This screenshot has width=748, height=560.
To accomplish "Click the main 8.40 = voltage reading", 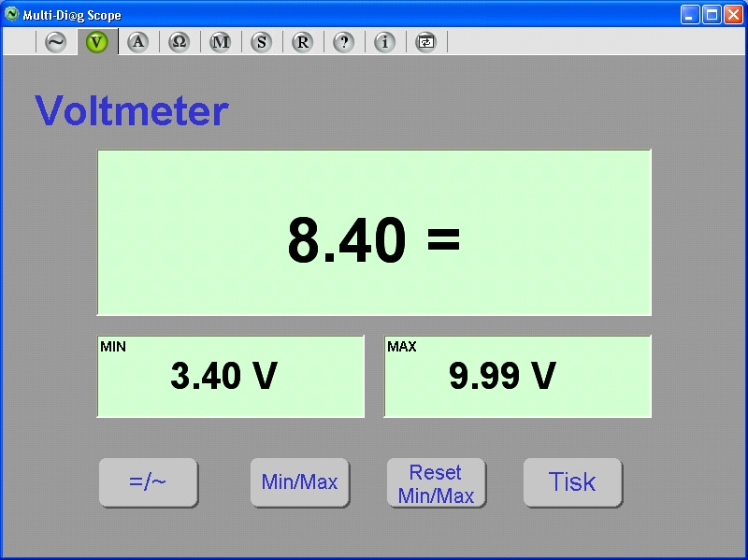I will click(374, 239).
